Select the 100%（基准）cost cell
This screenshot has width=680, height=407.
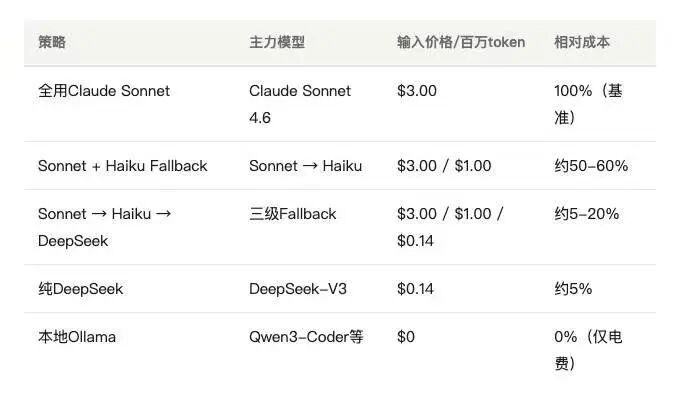(x=588, y=104)
